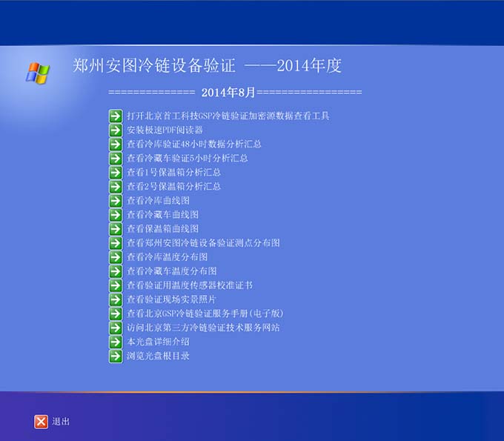Open link 查看验证现场实景照片
504x441 pixels.
pyautogui.click(x=171, y=300)
